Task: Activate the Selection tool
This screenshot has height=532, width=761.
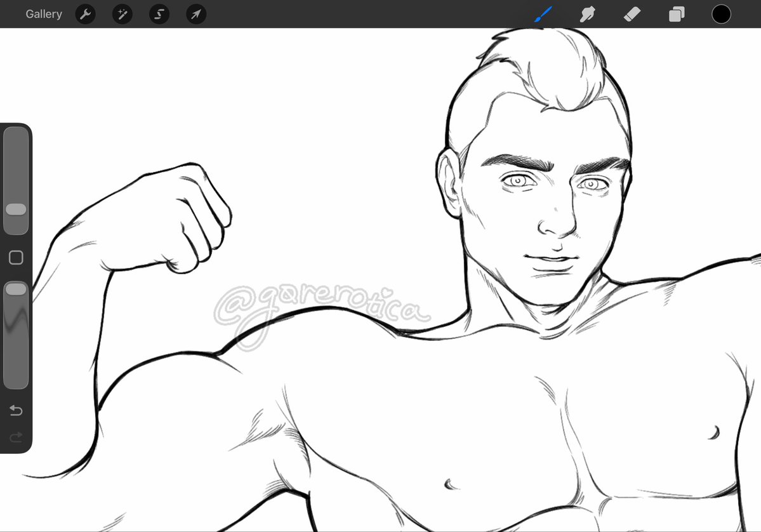Action: click(x=159, y=14)
